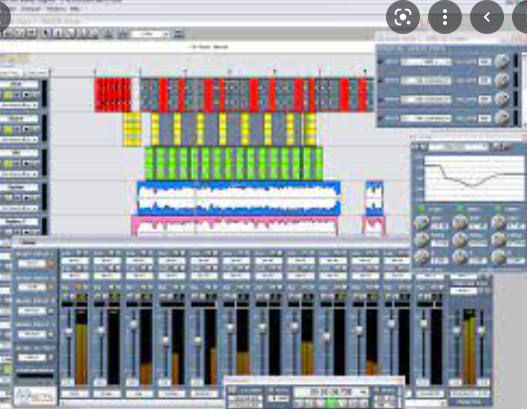The image size is (527, 409).
Task: Click the left master fader in the mixer
Action: pos(456,331)
